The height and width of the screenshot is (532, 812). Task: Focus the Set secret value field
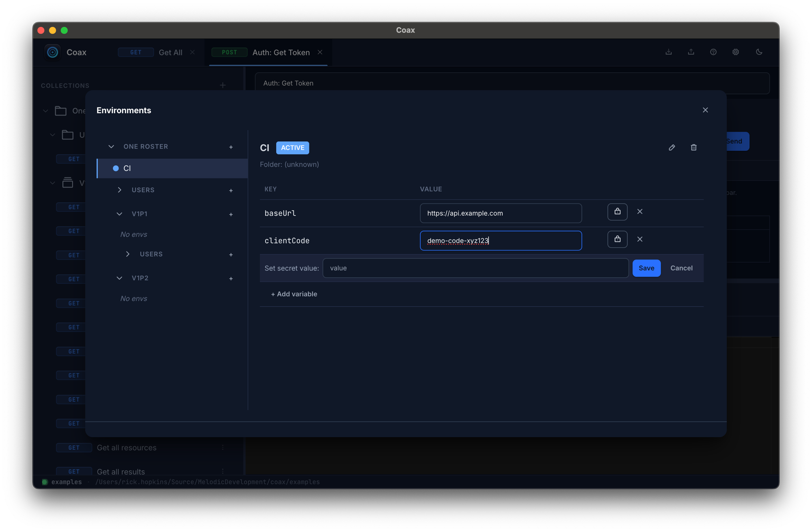tap(475, 268)
